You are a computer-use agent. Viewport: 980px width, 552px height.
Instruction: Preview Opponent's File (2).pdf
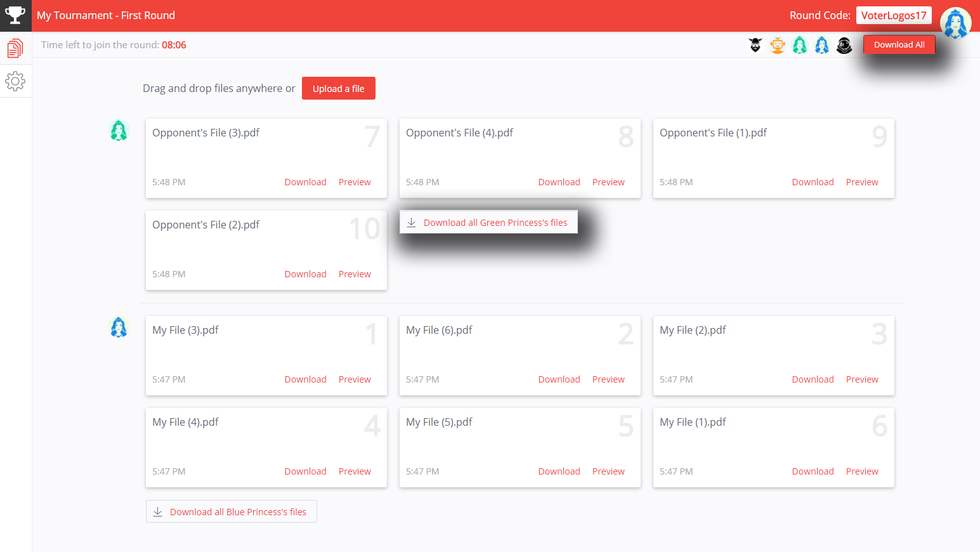coord(355,274)
